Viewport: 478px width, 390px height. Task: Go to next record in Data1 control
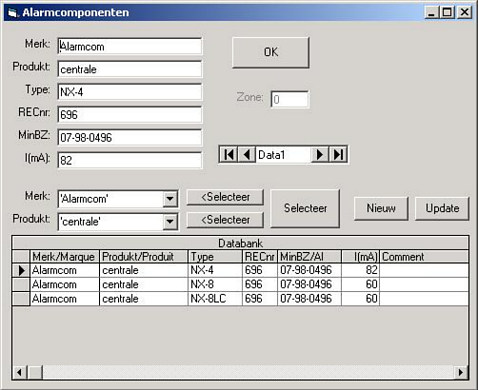click(320, 155)
